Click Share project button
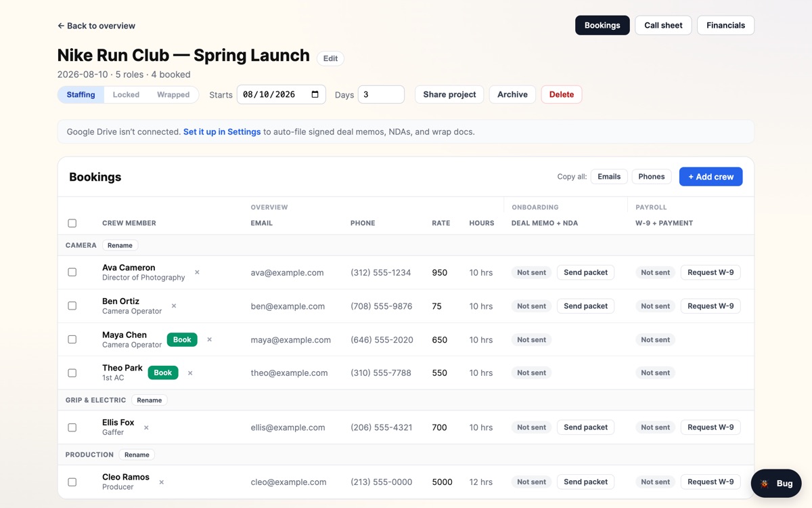Screen dimensions: 812x508 [449, 94]
